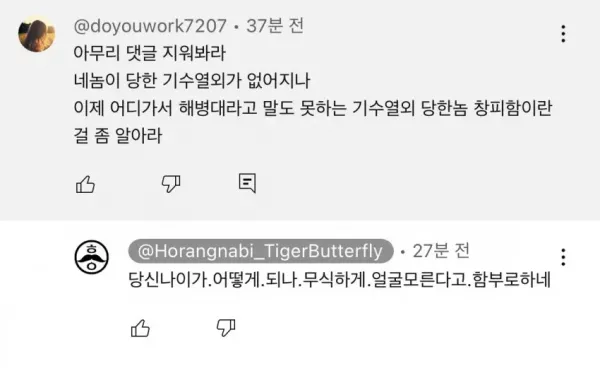Like the reply from @Horangnabi_TigerButterfly
The image size is (600, 383).
(140, 328)
